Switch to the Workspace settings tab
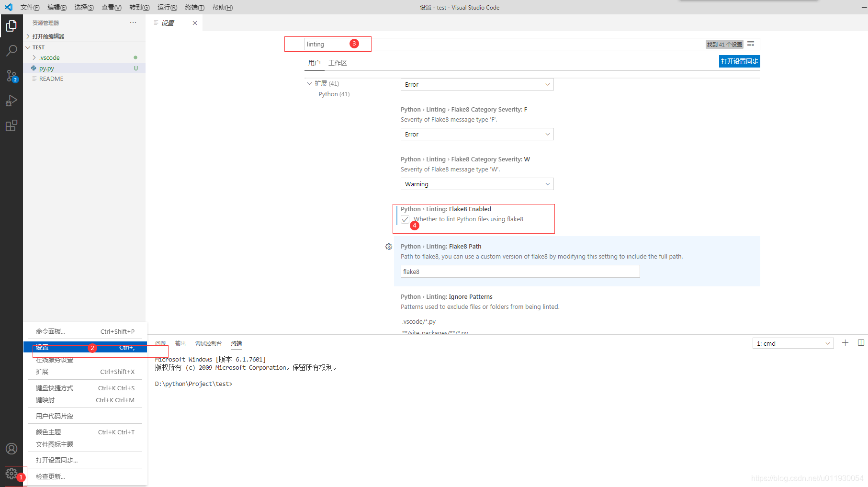The width and height of the screenshot is (868, 487). 338,63
